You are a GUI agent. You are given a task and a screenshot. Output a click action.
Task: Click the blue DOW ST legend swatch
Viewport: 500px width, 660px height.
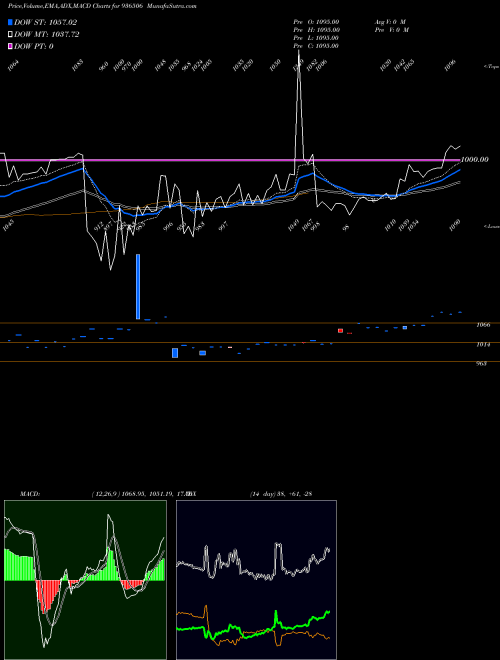tap(10, 22)
